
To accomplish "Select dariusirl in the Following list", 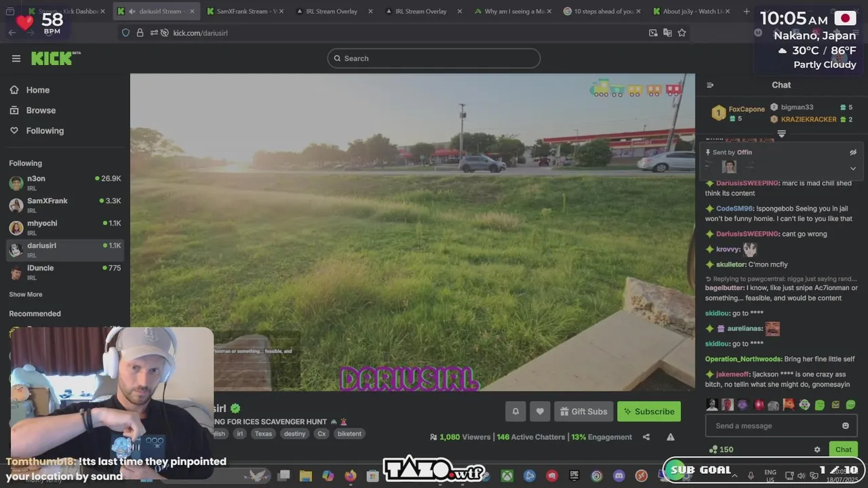I will tap(65, 249).
